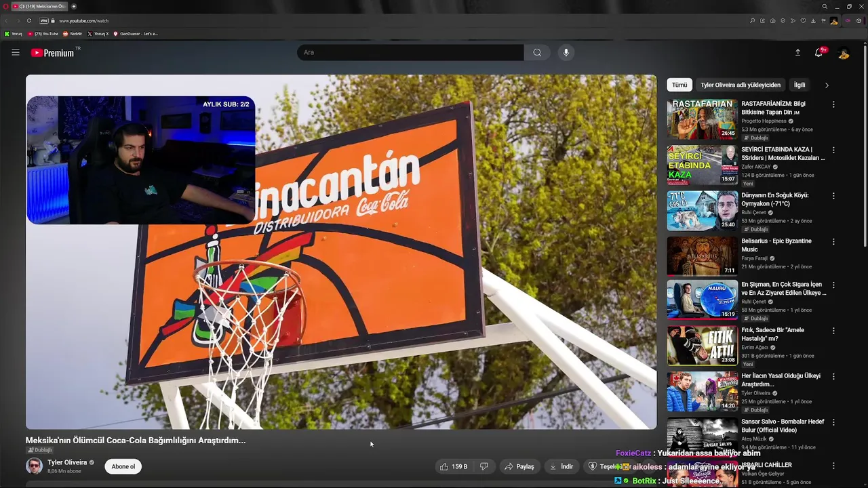
Task: Click site lock icon in address bar
Action: (53, 20)
